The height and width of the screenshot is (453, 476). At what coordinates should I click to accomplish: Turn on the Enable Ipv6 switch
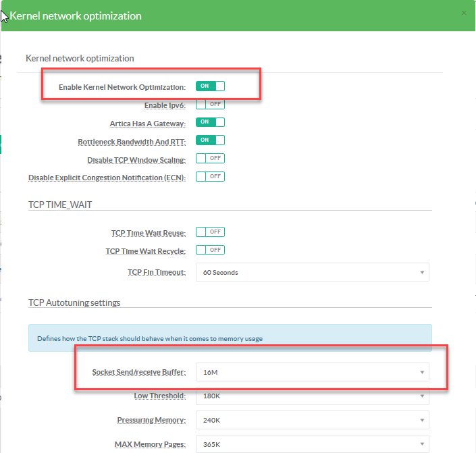point(210,105)
